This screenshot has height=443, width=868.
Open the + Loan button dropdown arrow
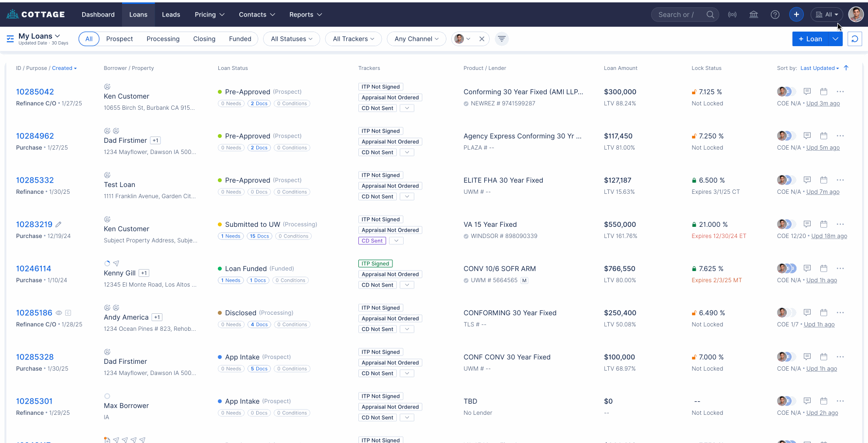tap(835, 39)
